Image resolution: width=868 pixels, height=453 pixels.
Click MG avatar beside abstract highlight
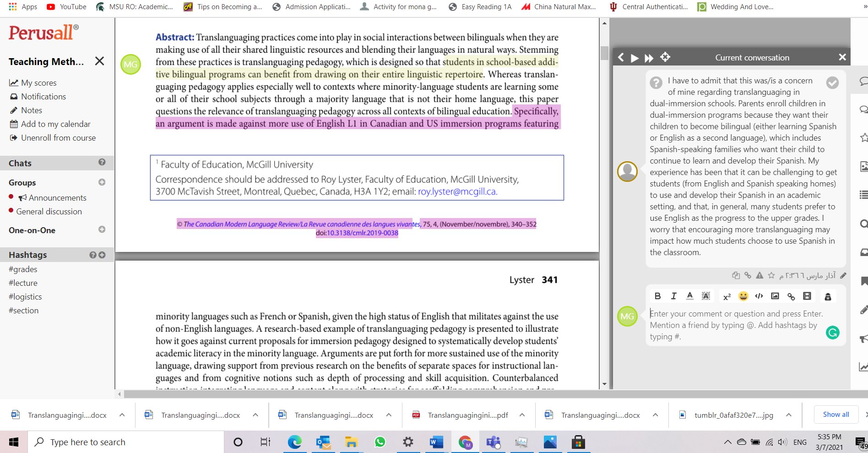[130, 65]
